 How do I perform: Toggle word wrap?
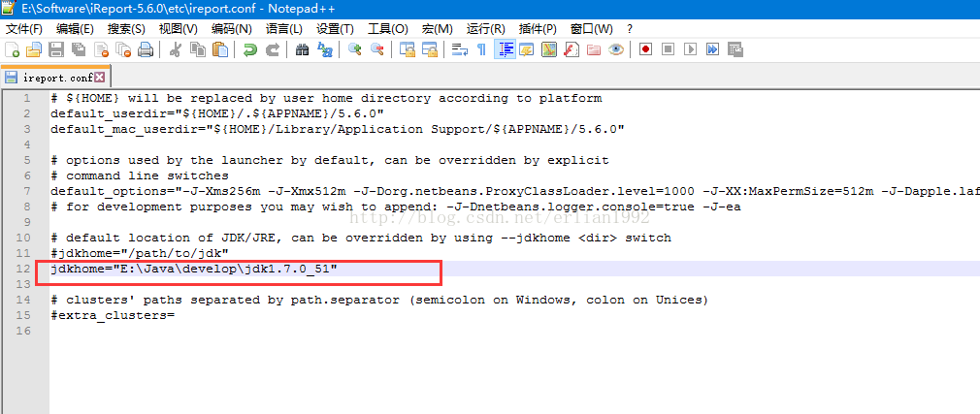click(460, 50)
